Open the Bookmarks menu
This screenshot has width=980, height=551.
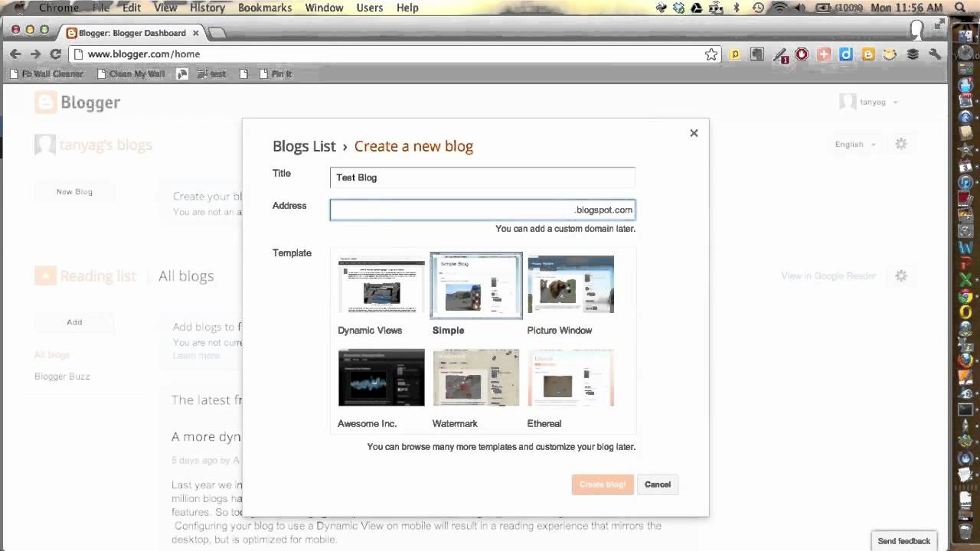coord(265,8)
